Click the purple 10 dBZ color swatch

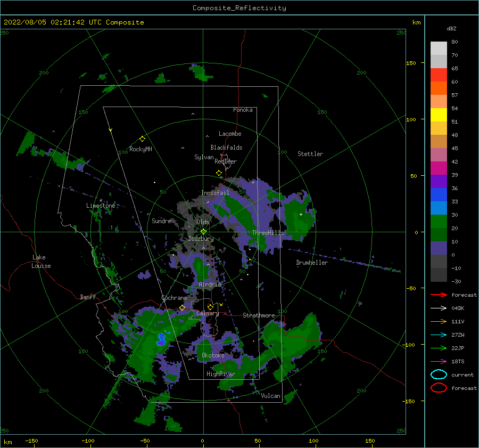[439, 248]
